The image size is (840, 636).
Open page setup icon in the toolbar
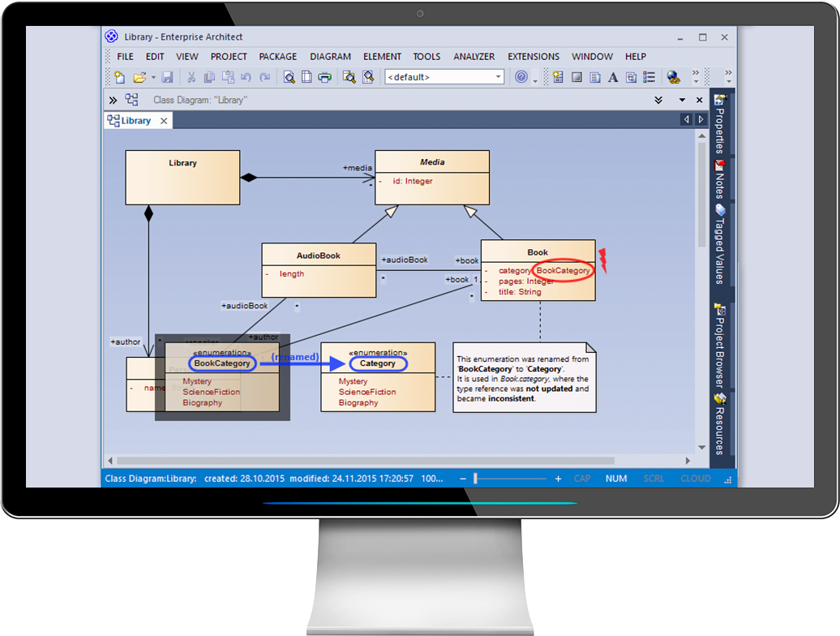[x=306, y=77]
